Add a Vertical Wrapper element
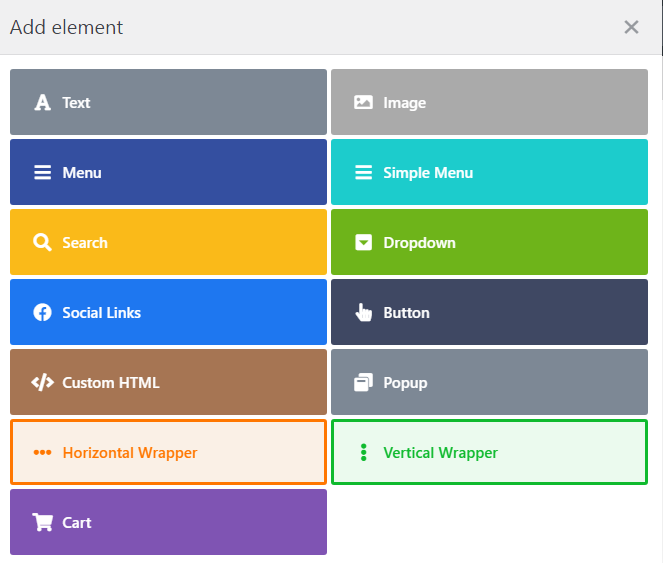 point(489,452)
